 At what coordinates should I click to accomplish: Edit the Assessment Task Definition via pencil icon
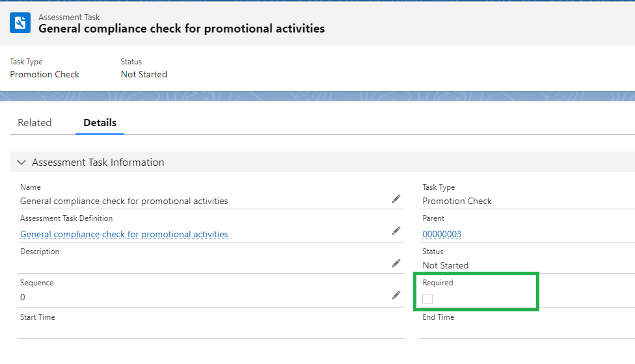(x=396, y=231)
